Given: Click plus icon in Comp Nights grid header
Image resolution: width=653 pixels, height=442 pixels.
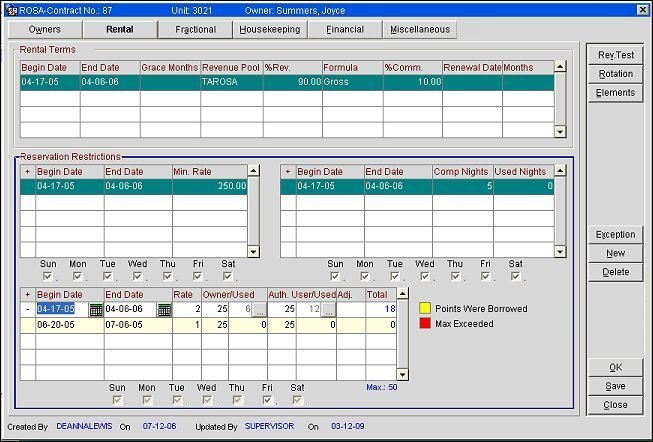Looking at the screenshot, I should [288, 172].
